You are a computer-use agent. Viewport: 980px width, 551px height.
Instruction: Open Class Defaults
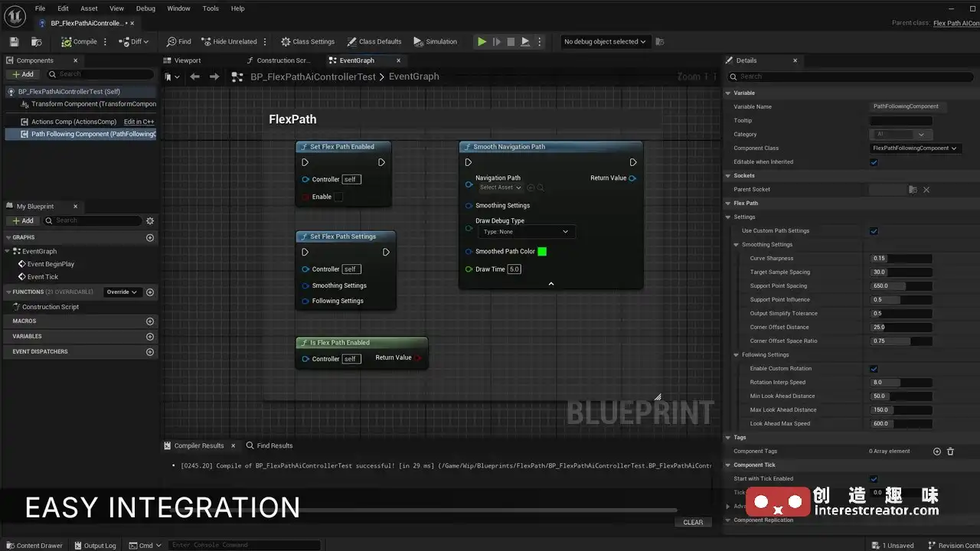(x=374, y=41)
